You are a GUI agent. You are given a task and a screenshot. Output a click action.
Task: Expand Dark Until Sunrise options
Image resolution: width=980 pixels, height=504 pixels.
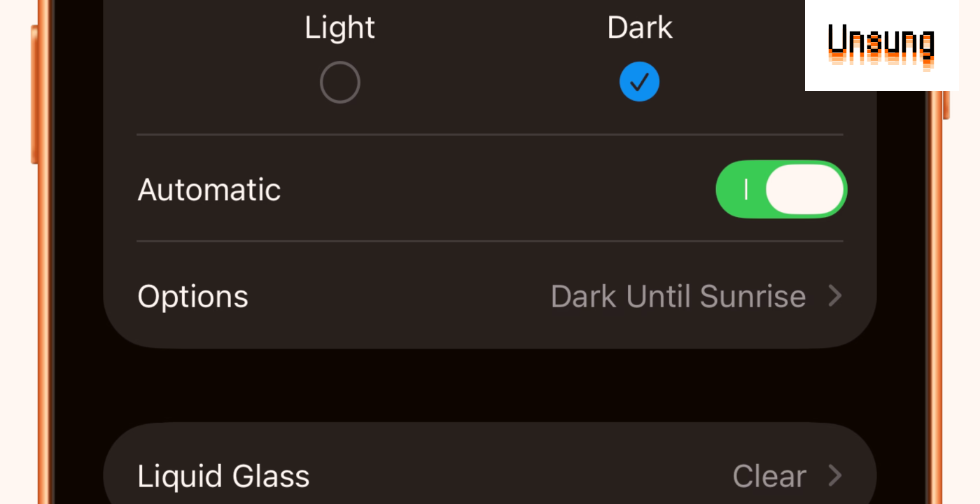point(679,296)
